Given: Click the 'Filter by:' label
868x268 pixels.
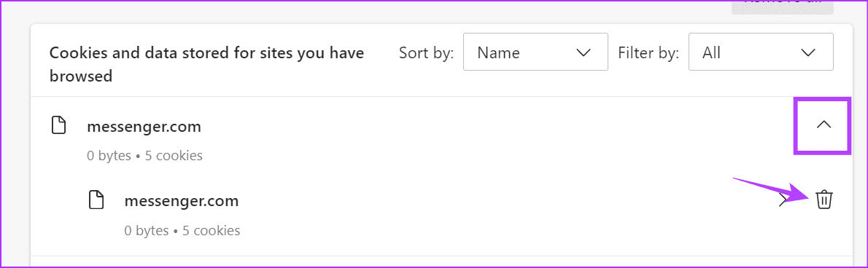Looking at the screenshot, I should pos(648,52).
